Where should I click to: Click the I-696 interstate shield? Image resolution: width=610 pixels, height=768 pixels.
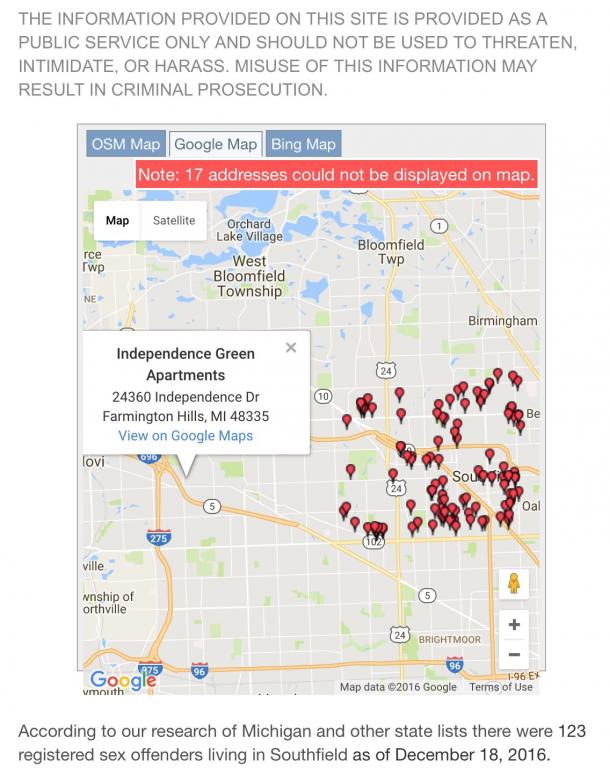point(150,458)
